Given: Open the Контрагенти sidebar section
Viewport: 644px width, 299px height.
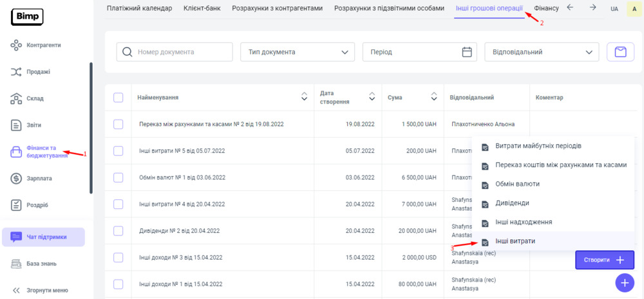Looking at the screenshot, I should click(43, 45).
